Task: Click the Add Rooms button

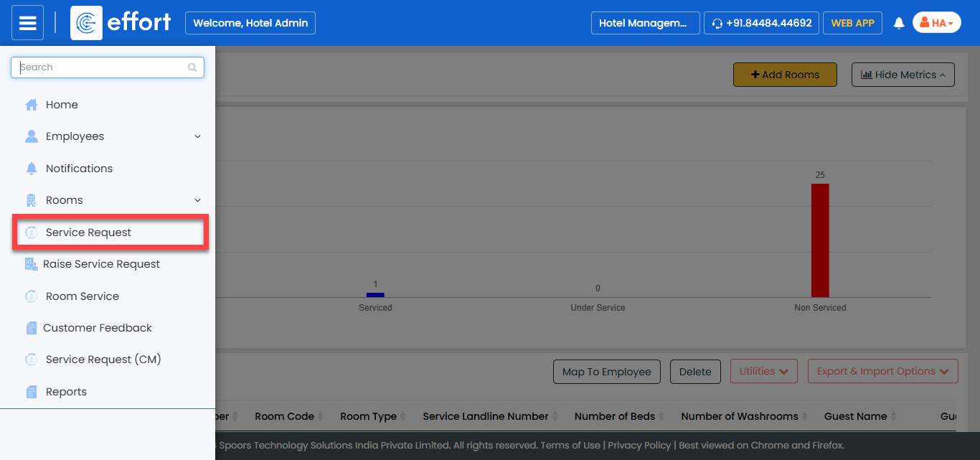Action: (x=785, y=75)
